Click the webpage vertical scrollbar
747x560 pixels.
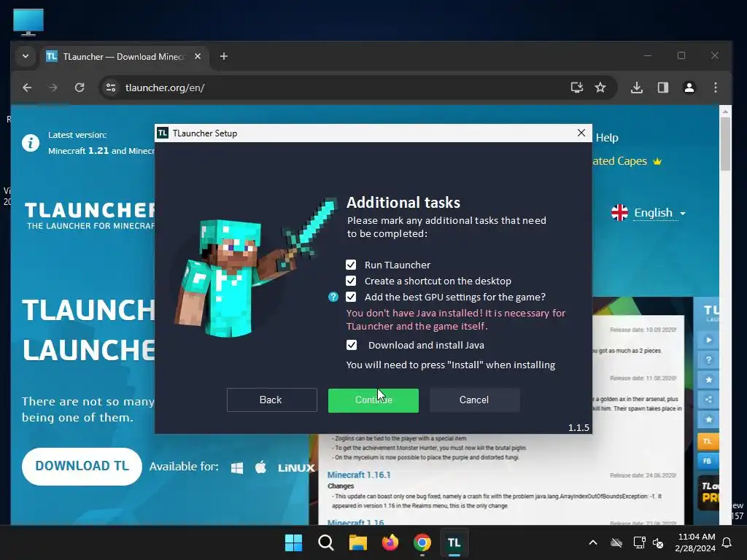pos(725,144)
